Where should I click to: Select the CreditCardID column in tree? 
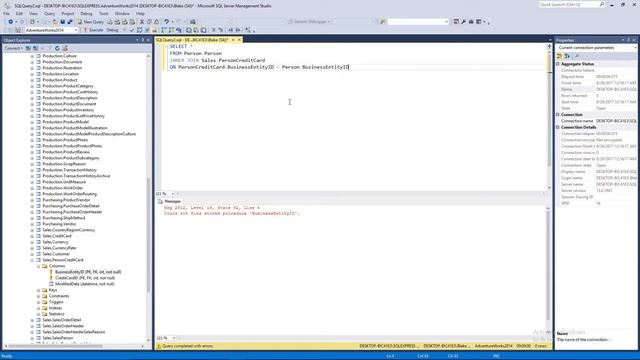click(85, 278)
